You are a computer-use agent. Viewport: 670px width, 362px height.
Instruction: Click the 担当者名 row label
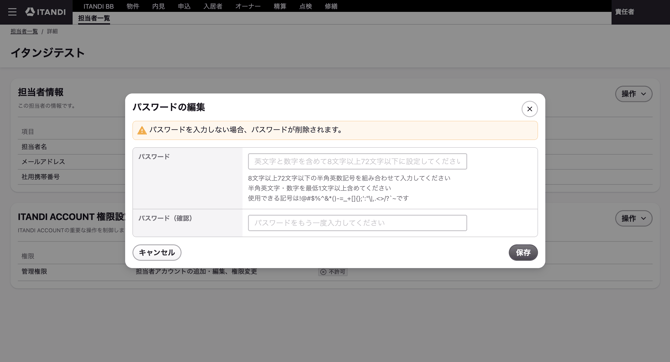click(x=34, y=147)
